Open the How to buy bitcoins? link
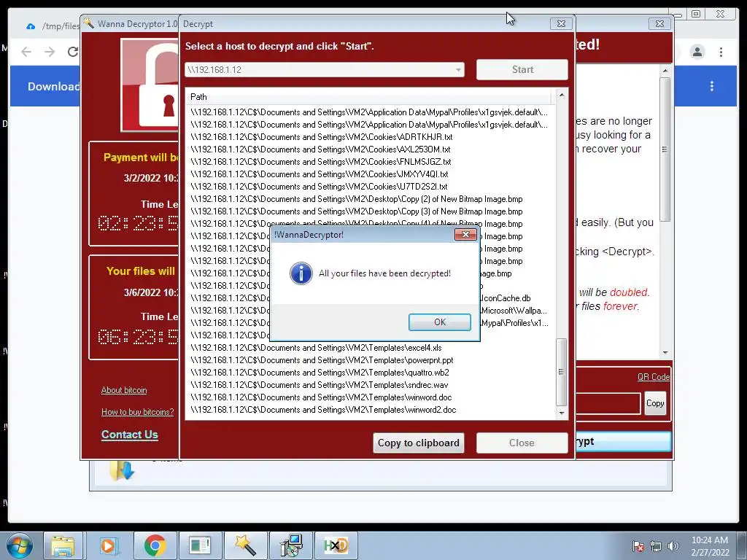 137,412
